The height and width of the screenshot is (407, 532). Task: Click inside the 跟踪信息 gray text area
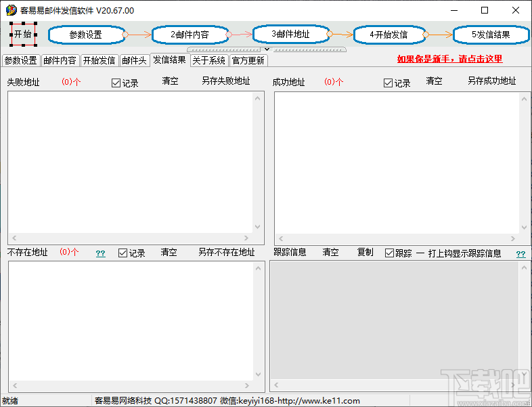click(394, 320)
